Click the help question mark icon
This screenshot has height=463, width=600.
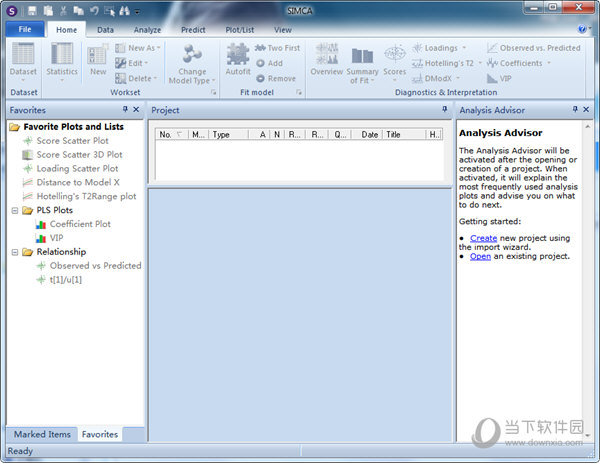pyautogui.click(x=582, y=29)
